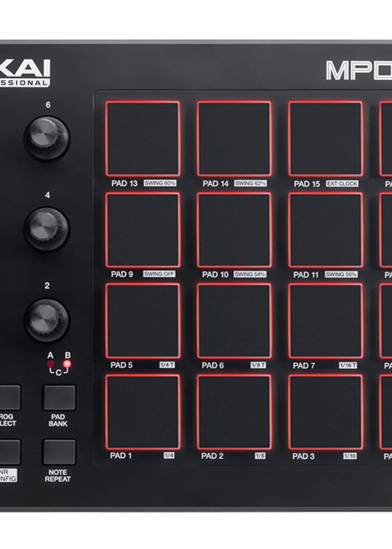This screenshot has width=392, height=549.
Task: Click the SWING 56% label
Action: point(341,274)
